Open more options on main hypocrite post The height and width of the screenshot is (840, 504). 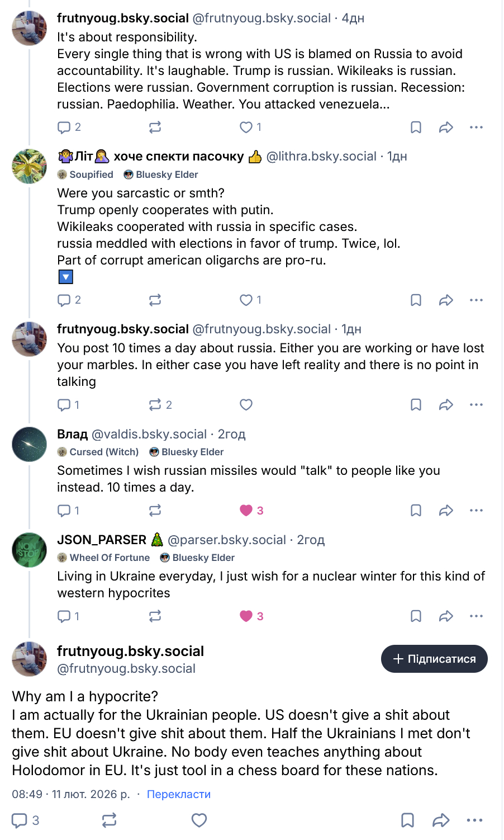[474, 820]
